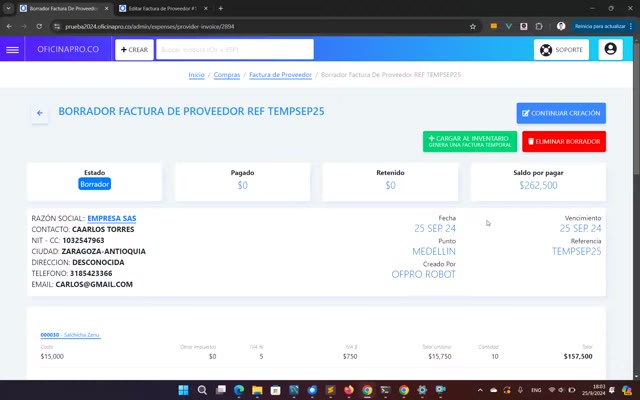Open the Vue devtools extension icon
Screen dimensions: 640x400
[509, 26]
